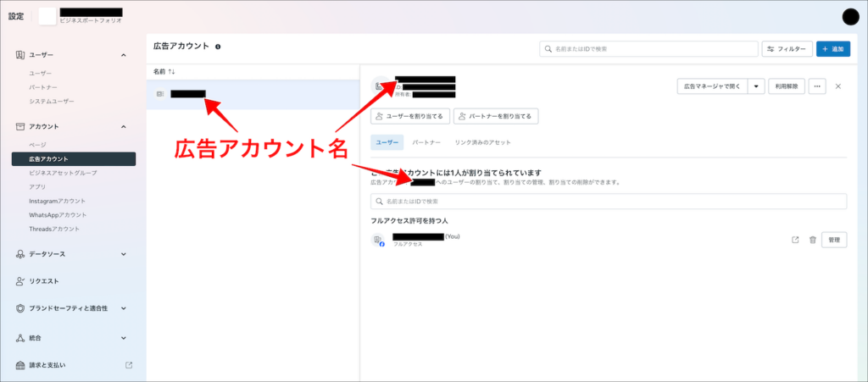Open 請求と支払い external link icon
Viewport: 868px width, 382px height.
click(x=129, y=365)
